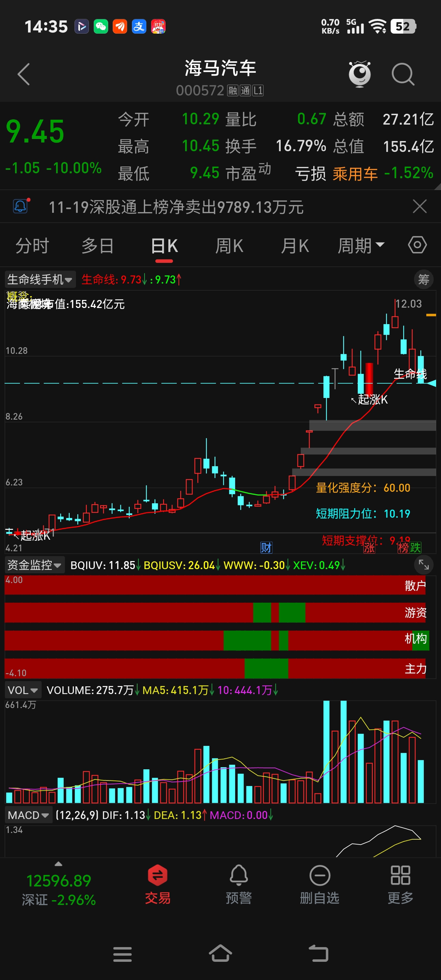Dismiss the 深股通 news banner
Viewport: 441px width, 980px height.
pyautogui.click(x=420, y=206)
